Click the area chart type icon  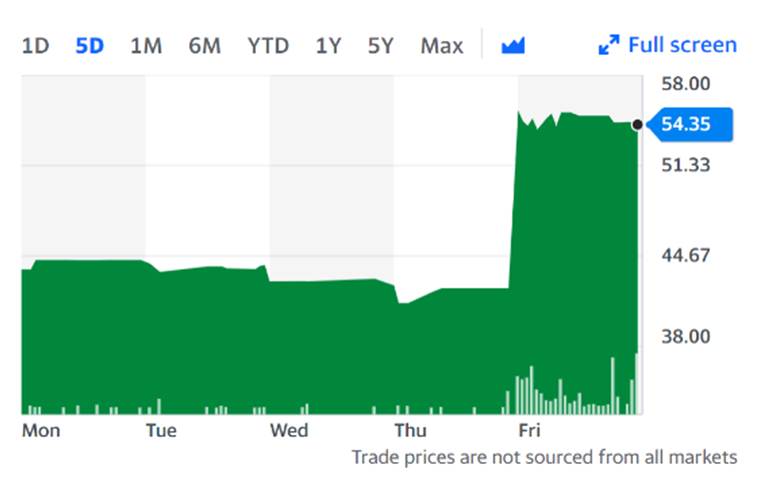pos(513,46)
